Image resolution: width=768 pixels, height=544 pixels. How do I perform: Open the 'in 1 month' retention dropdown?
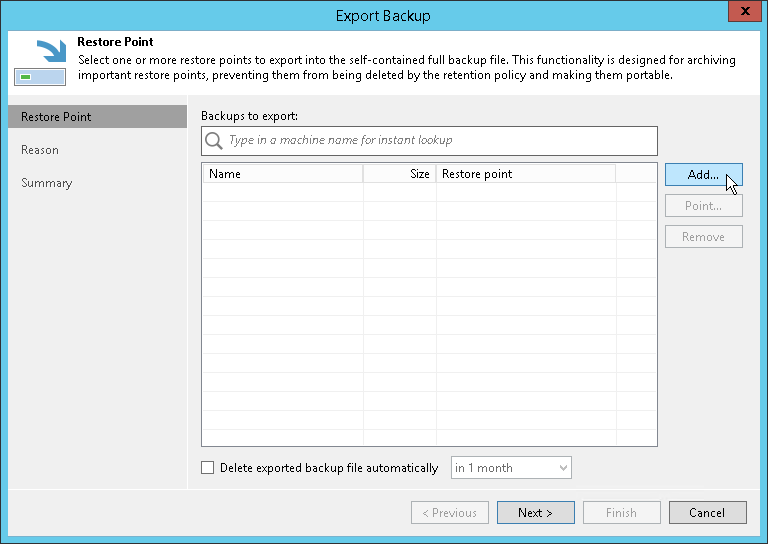(x=511, y=468)
